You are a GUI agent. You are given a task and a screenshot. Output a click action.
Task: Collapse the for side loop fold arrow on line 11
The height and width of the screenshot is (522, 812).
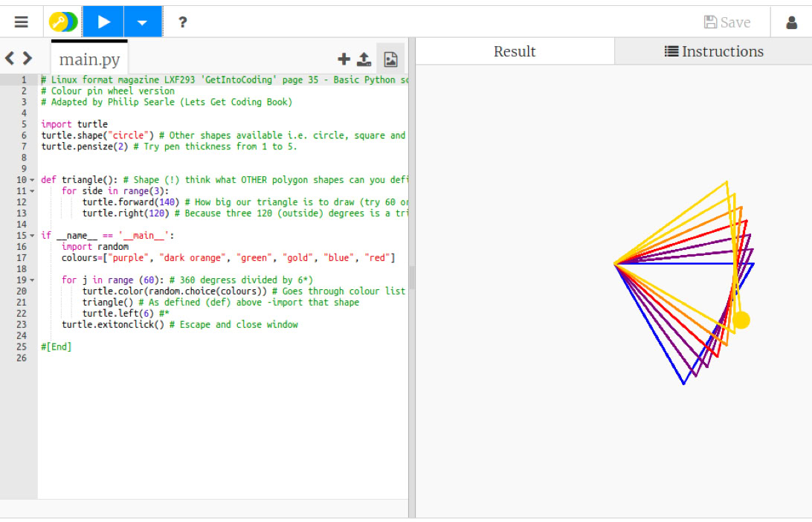click(x=32, y=191)
